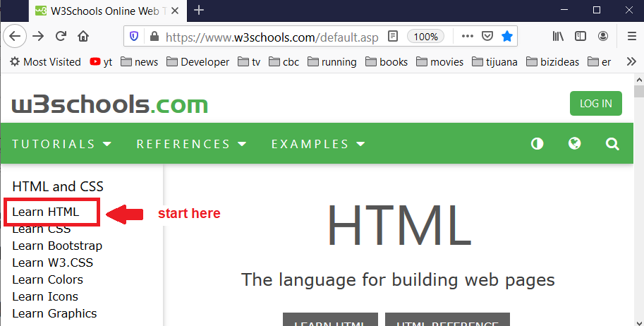Click the browser Back arrow button

(x=16, y=36)
